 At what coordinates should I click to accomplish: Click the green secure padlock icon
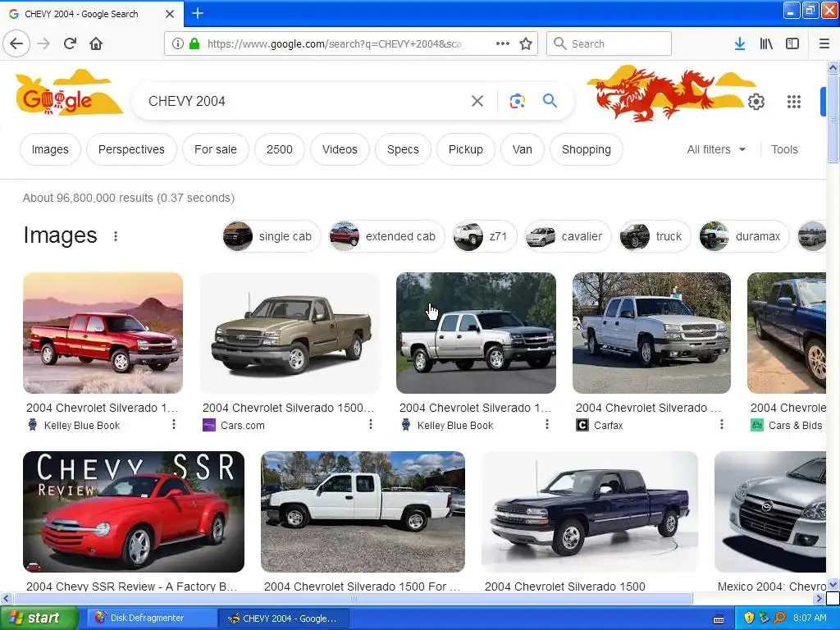tap(194, 43)
